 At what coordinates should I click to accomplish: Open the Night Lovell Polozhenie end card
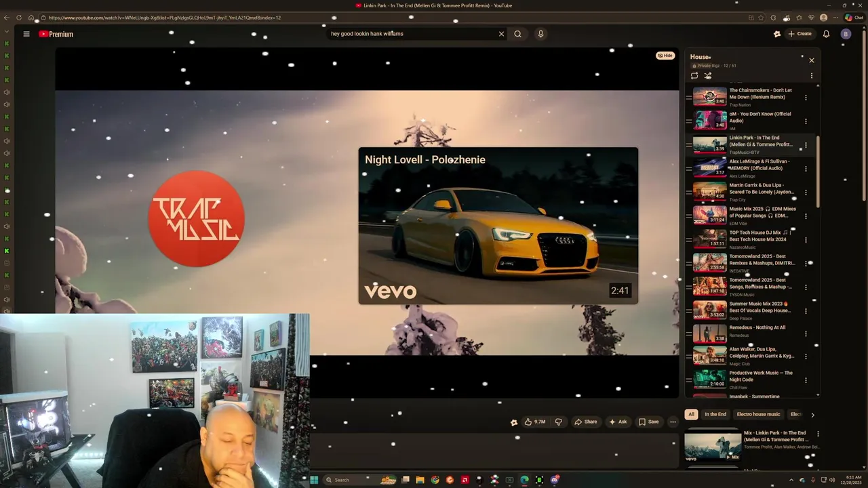(x=498, y=226)
